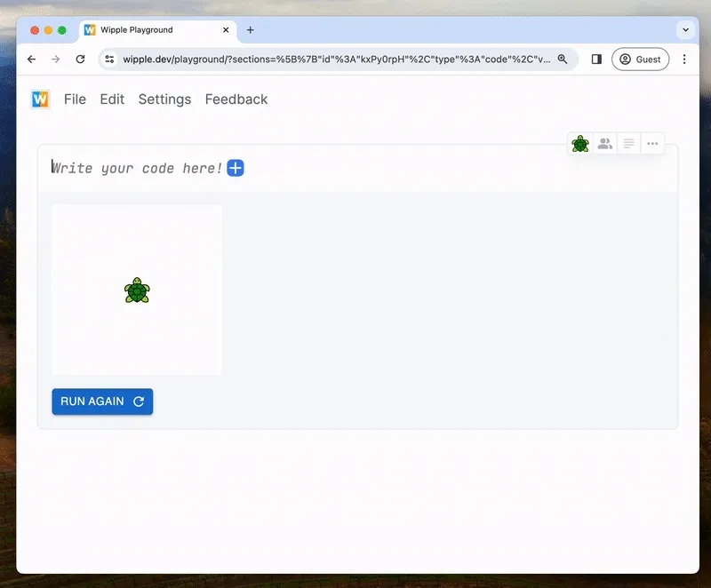Click the zoom magnifier icon in address bar
Screen dimensions: 711x588
point(563,60)
